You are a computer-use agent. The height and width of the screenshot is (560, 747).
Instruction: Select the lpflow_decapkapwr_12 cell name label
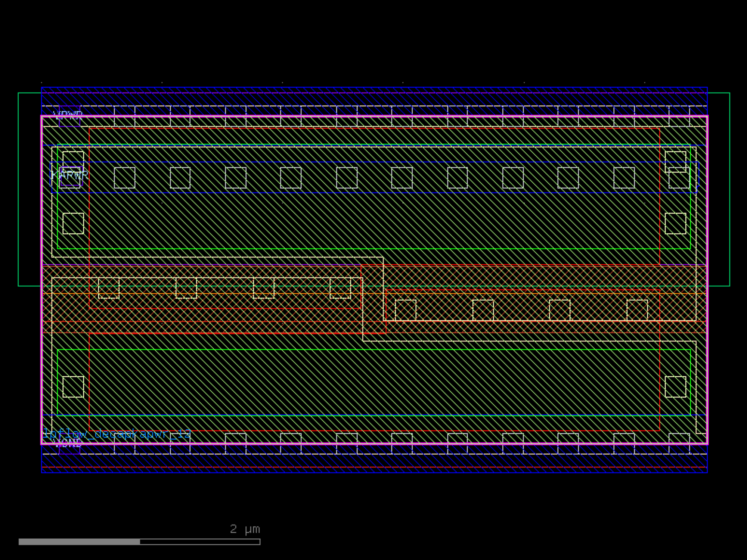[117, 434]
